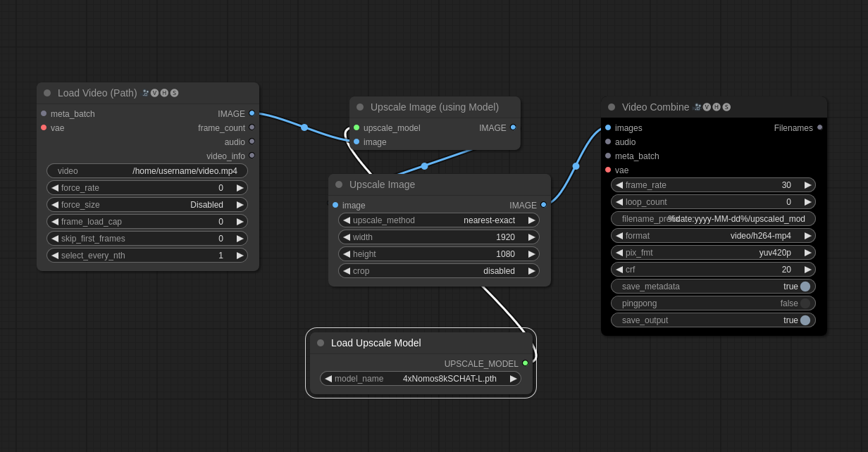Click the Upscale Image node title
Image resolution: width=868 pixels, height=452 pixels.
click(x=382, y=184)
